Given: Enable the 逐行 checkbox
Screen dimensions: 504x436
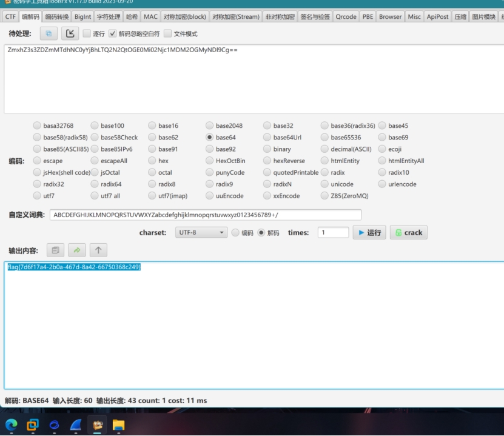Looking at the screenshot, I should point(87,34).
